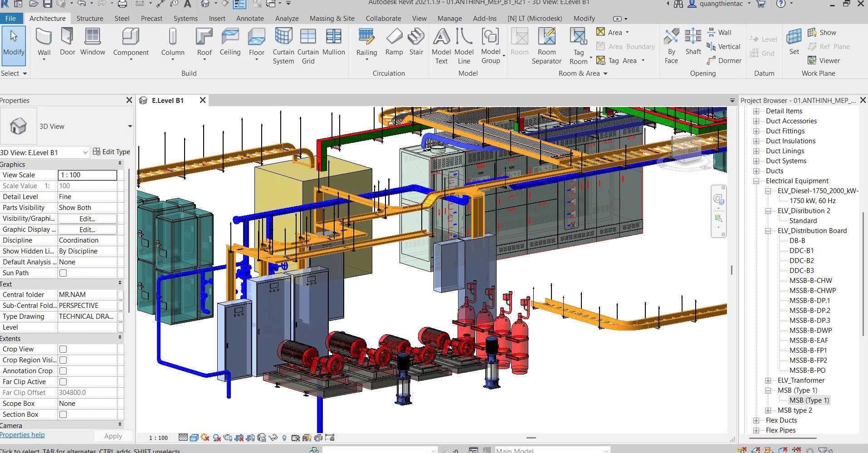This screenshot has height=453, width=868.
Task: Switch to the Manage ribbon tab
Action: pyautogui.click(x=449, y=19)
